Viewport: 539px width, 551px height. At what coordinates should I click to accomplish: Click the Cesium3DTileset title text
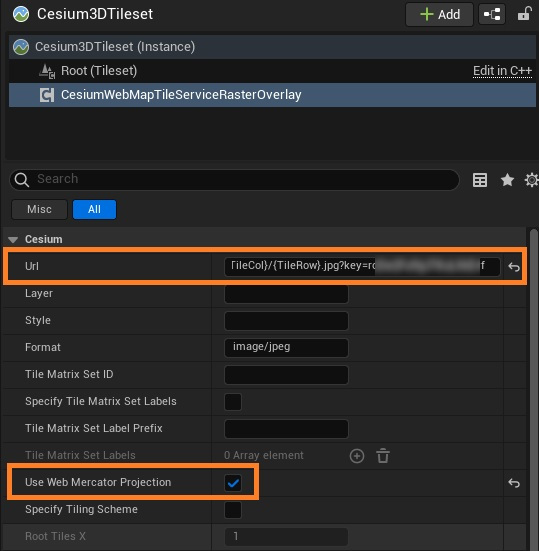[x=95, y=14]
